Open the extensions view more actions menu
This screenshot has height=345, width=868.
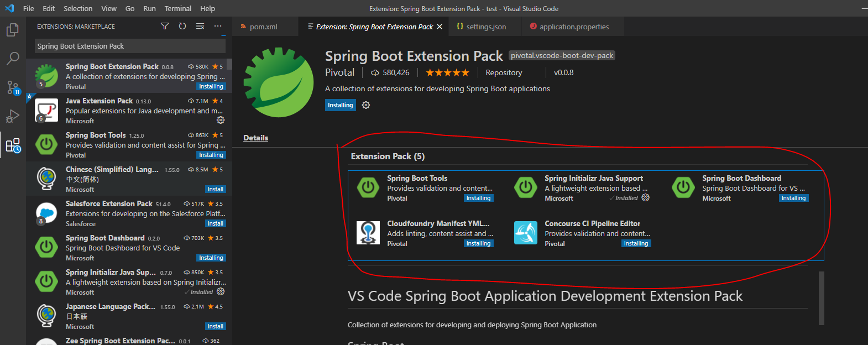tap(218, 26)
